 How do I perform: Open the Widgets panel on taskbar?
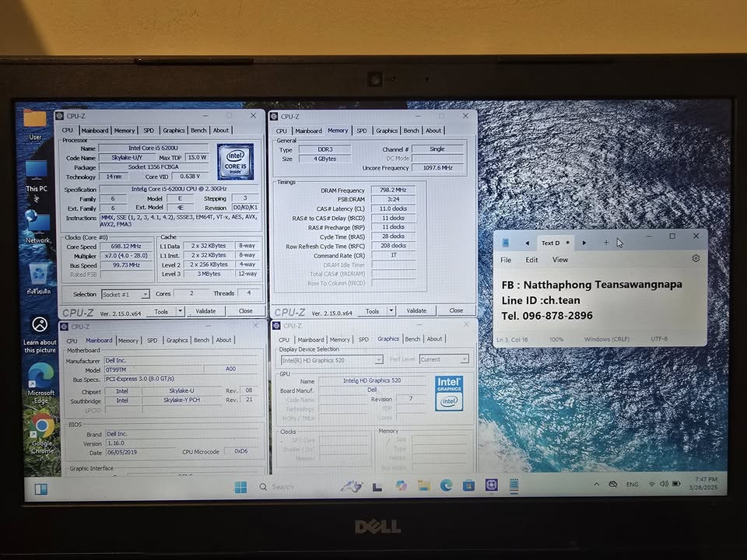pos(41,489)
